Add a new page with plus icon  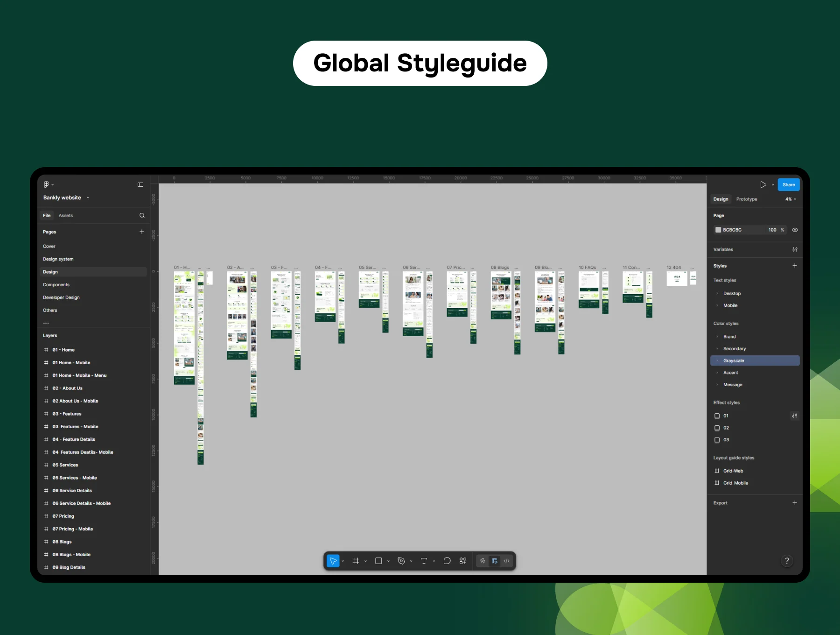142,232
